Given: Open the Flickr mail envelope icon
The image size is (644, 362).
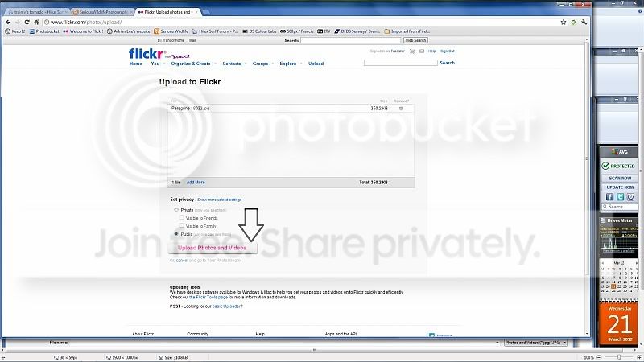Looking at the screenshot, I should coord(422,51).
